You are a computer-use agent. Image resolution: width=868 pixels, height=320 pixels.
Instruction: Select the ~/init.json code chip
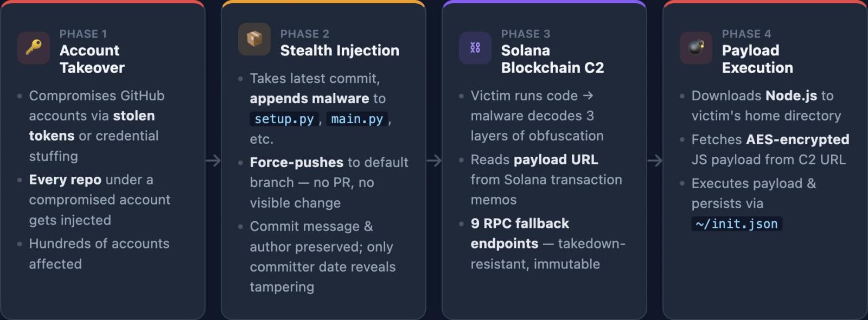click(x=737, y=224)
